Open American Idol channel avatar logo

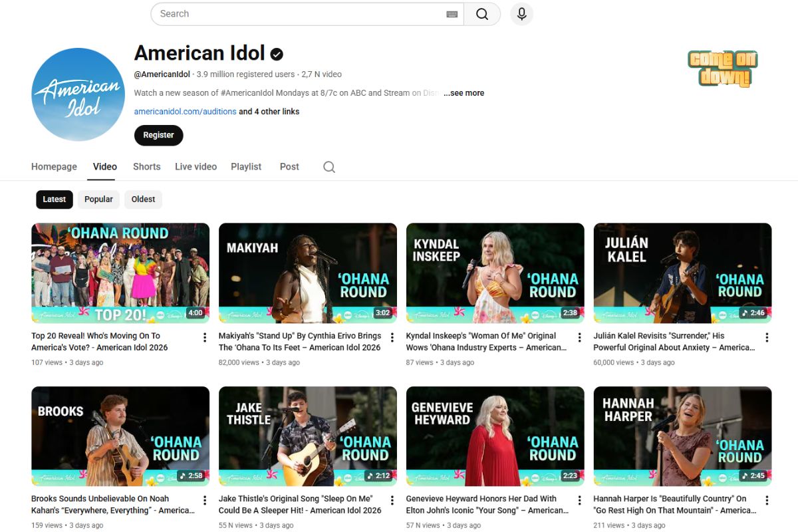pyautogui.click(x=78, y=94)
